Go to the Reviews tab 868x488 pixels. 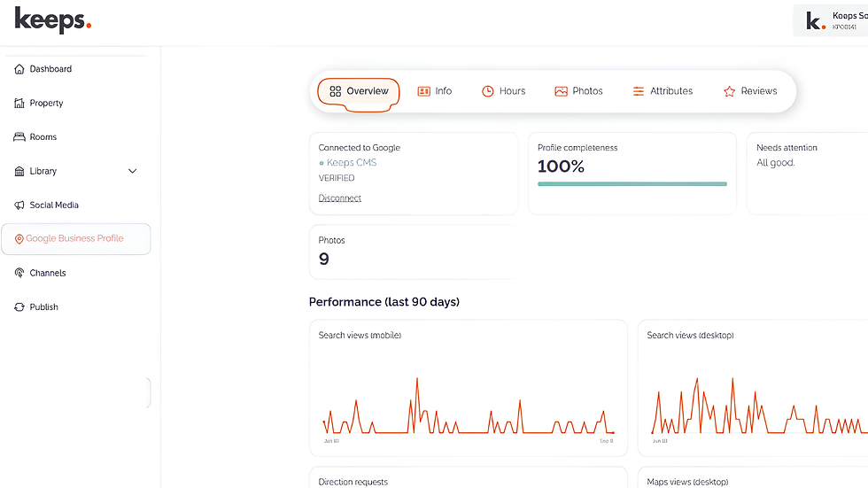[x=750, y=91]
